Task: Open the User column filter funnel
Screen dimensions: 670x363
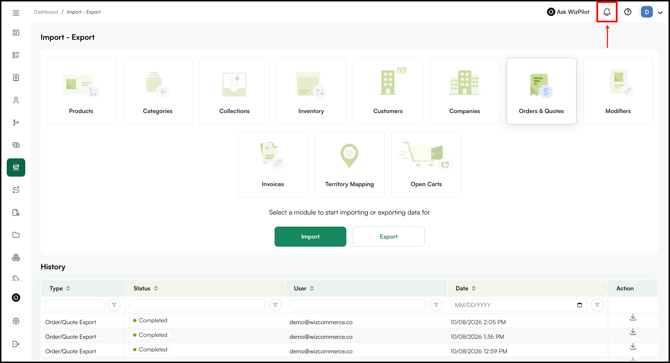Action: point(436,305)
